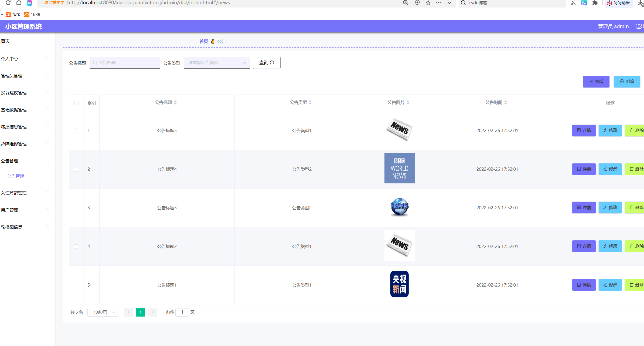Click the 新增 button

(x=596, y=82)
